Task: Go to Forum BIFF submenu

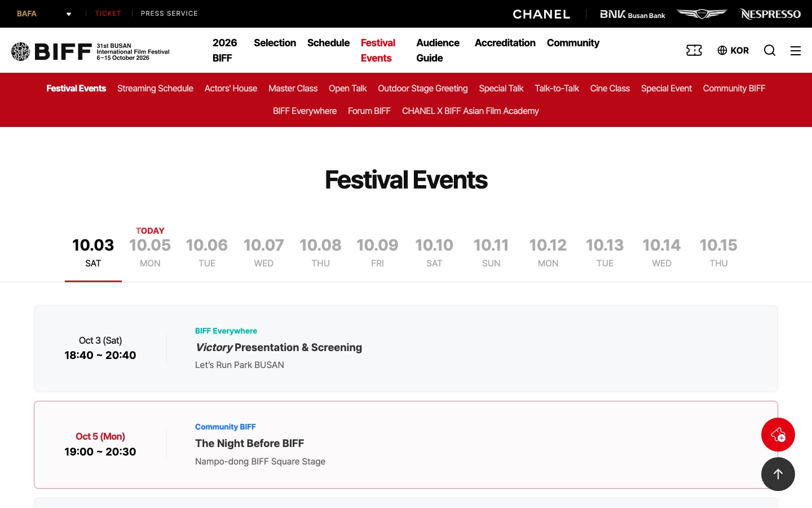Action: [x=369, y=111]
